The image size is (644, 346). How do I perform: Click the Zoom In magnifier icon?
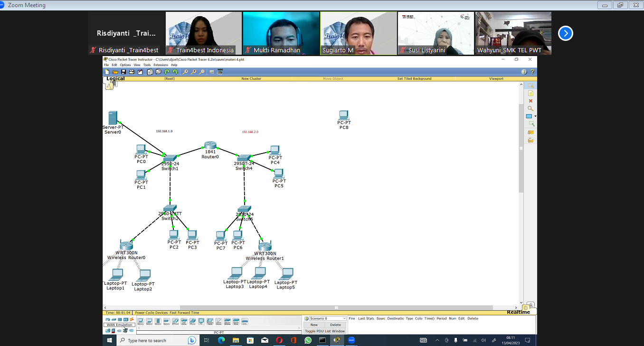tap(186, 72)
